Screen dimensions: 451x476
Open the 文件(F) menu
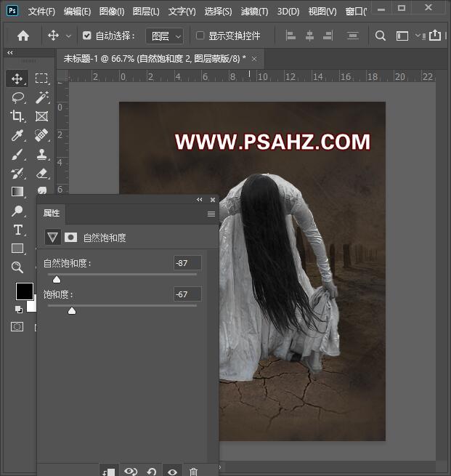[41, 12]
